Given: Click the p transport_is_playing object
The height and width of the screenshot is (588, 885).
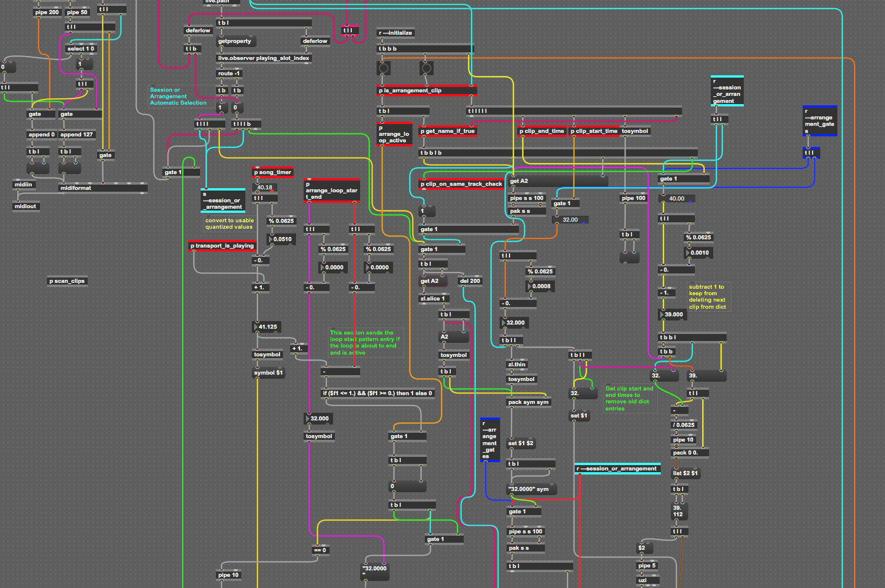Looking at the screenshot, I should coord(222,246).
